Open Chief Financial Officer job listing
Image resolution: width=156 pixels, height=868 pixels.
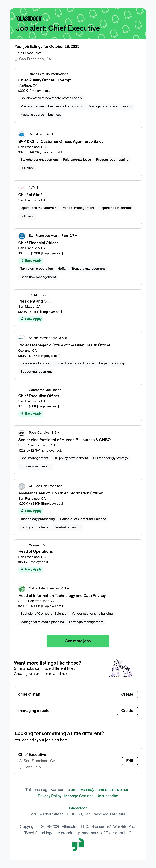pos(38,243)
